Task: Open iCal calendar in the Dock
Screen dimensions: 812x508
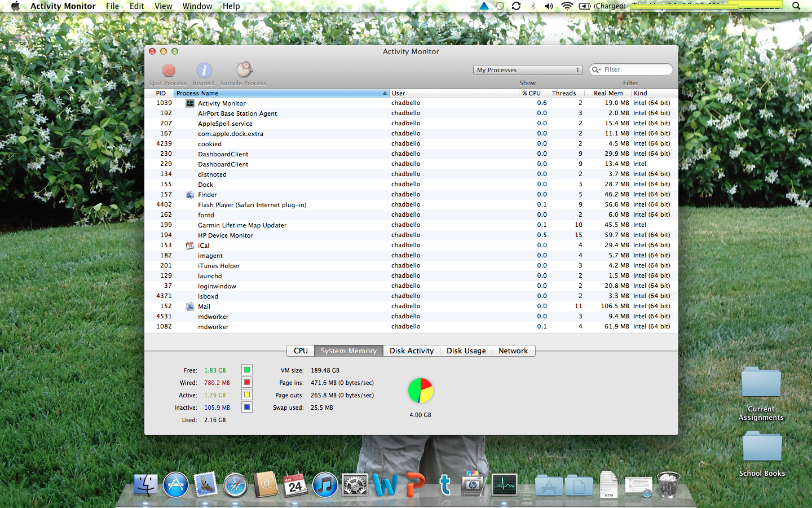Action: coord(295,485)
